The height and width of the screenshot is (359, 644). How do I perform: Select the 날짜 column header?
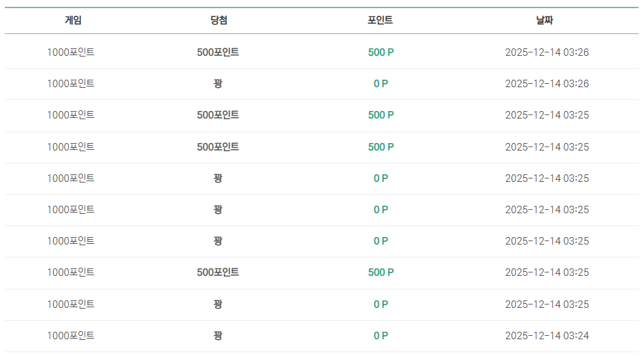pyautogui.click(x=544, y=20)
